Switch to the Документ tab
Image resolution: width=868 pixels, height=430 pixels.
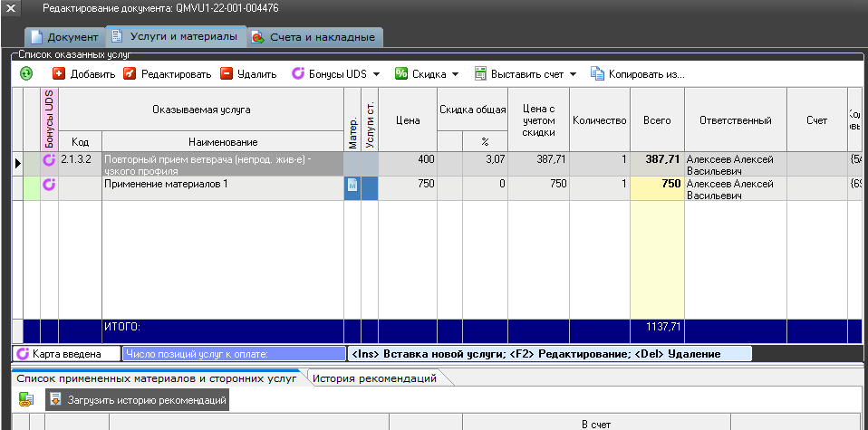(64, 37)
